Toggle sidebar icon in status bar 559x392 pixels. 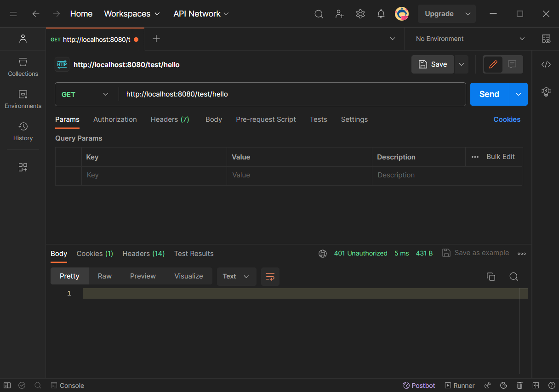7,386
